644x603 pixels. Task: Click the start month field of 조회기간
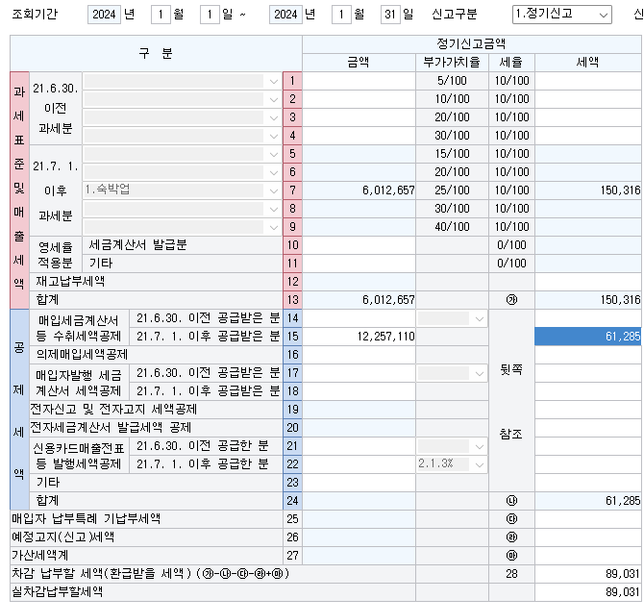(162, 15)
